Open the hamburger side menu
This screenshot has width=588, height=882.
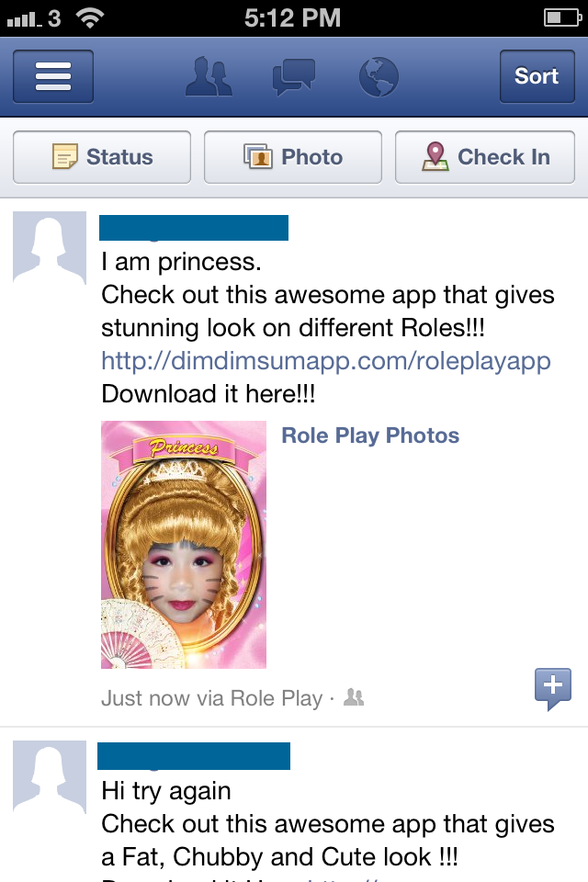(53, 76)
